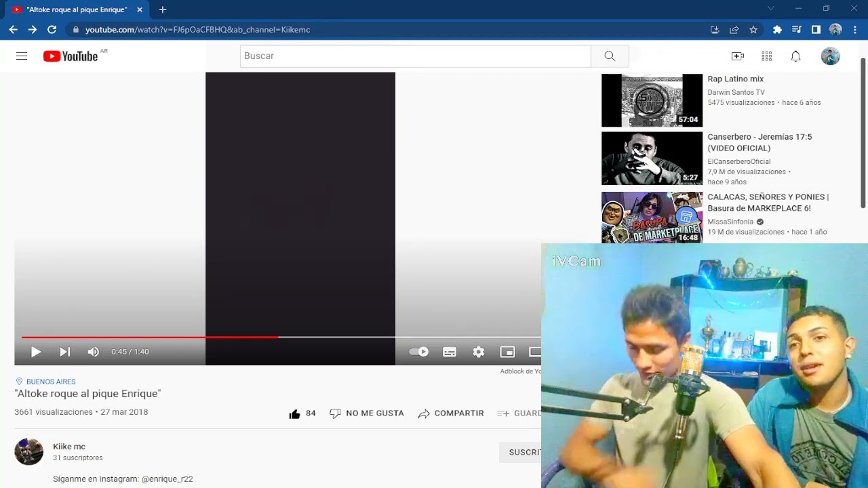Open Canserbero - Jeremías 17:5 title
Image resolution: width=868 pixels, height=488 pixels.
(759, 142)
